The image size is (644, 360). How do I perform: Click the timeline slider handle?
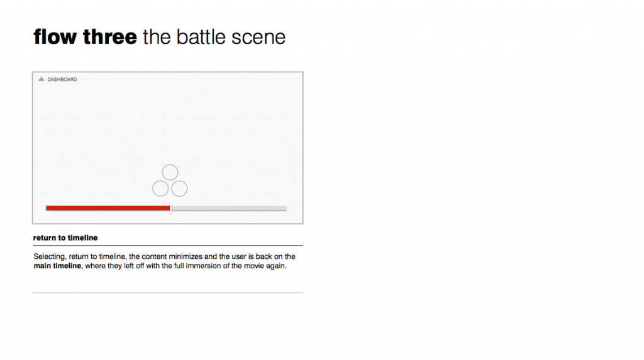tap(170, 208)
